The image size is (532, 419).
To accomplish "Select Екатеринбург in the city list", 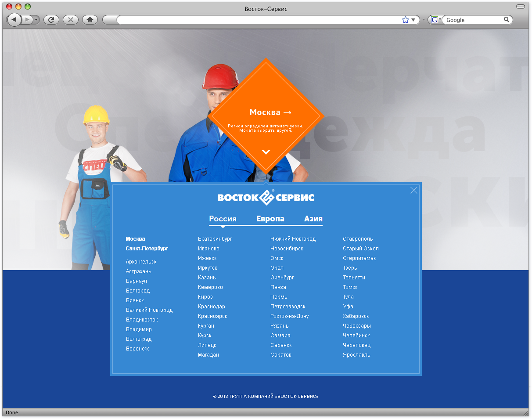I will pos(215,239).
